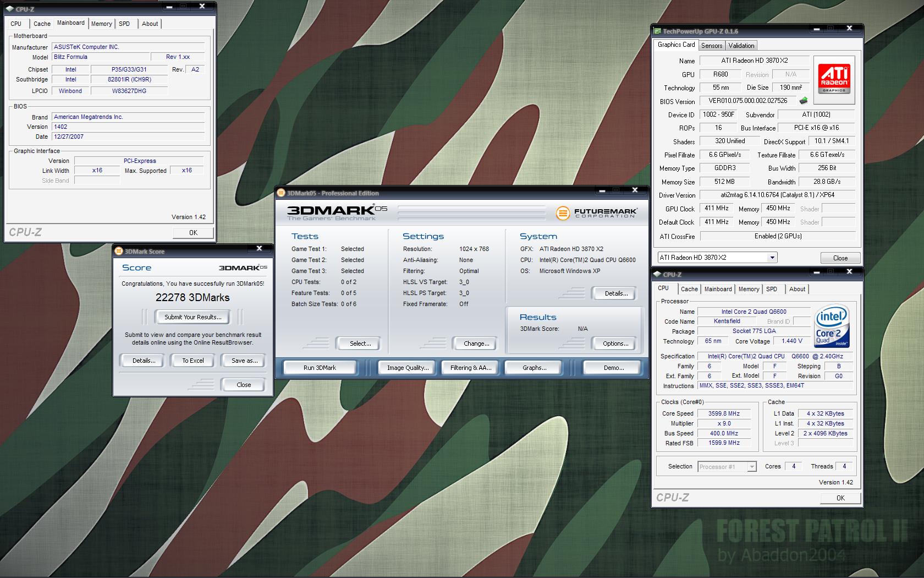The image size is (924, 578).
Task: Open Cache tab in bottom-right CPU-Z
Action: click(x=689, y=289)
